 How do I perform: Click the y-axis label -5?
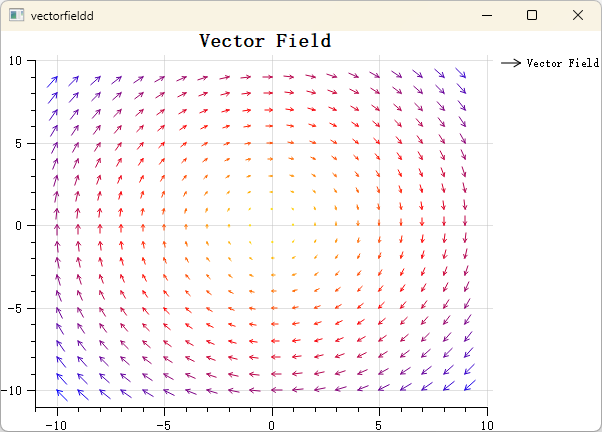pyautogui.click(x=15, y=309)
